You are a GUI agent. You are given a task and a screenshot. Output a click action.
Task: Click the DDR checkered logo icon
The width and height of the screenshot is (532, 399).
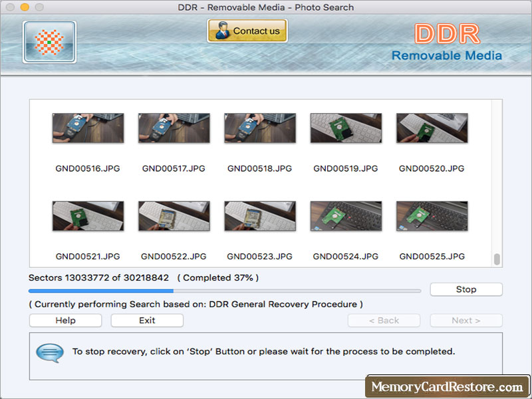click(x=49, y=41)
